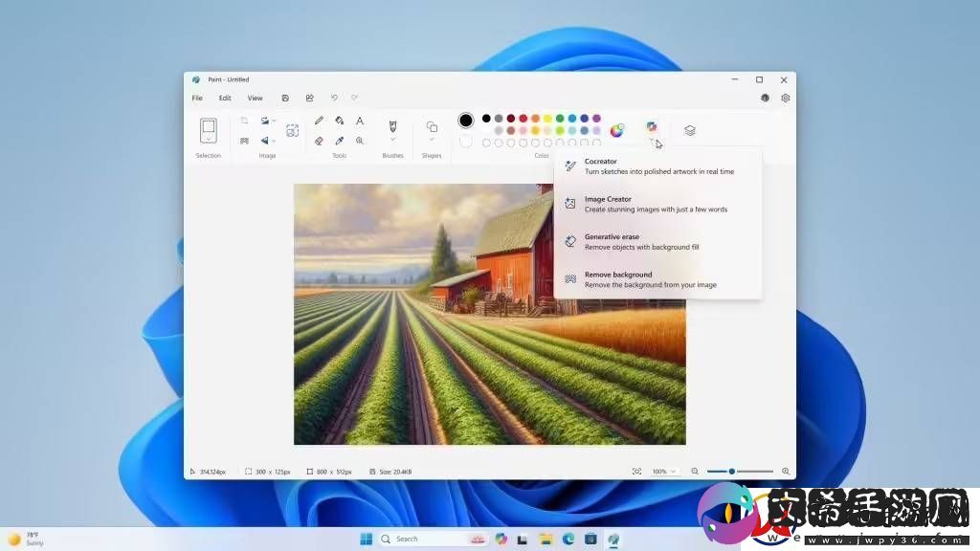Expand the Flip dropdown arrow
This screenshot has height=551, width=980.
(x=274, y=142)
